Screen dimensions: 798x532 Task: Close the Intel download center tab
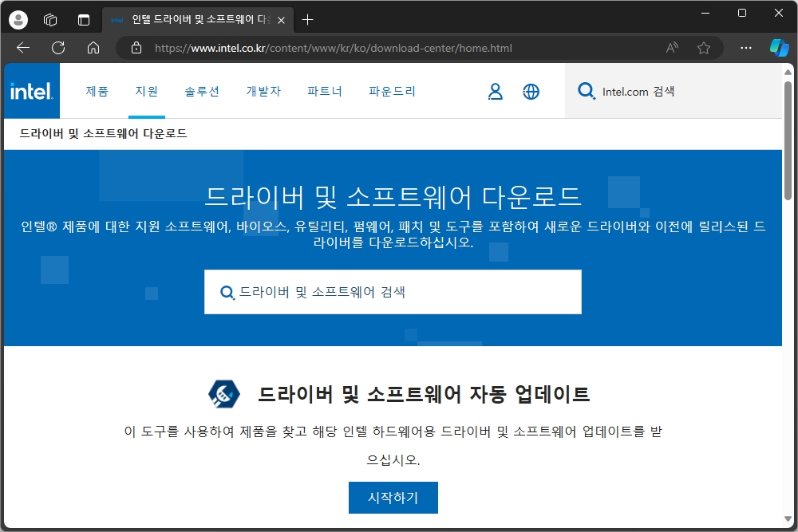tap(281, 20)
